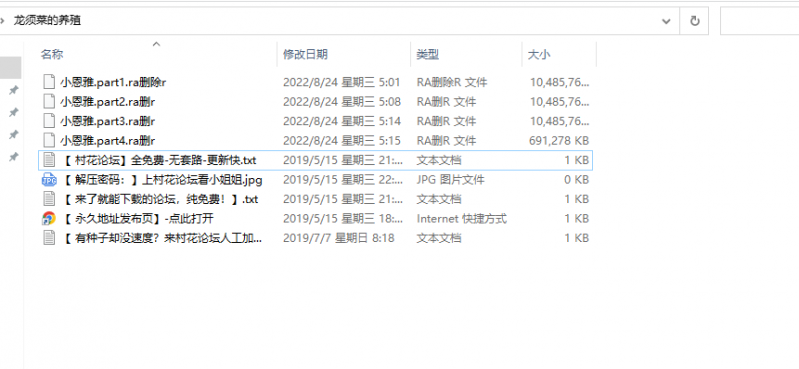The height and width of the screenshot is (369, 799).
Task: Select the 小恩雅.part3 file icon
Action: 49,121
